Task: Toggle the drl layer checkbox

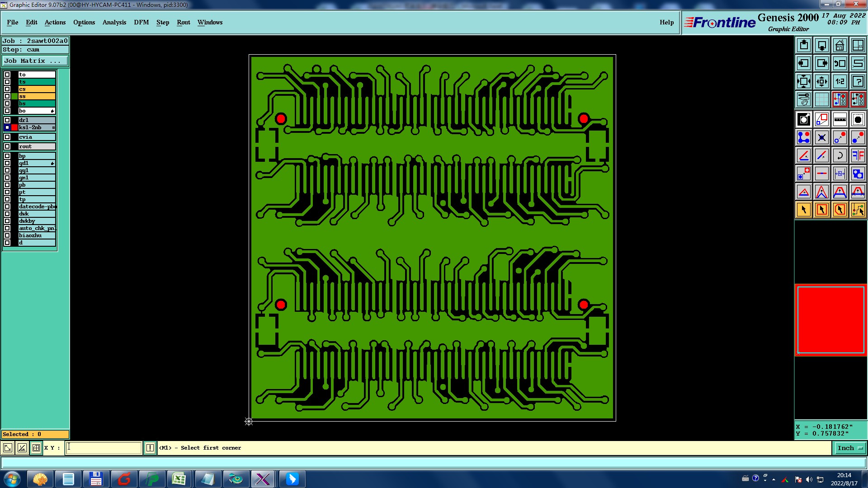Action: point(7,120)
